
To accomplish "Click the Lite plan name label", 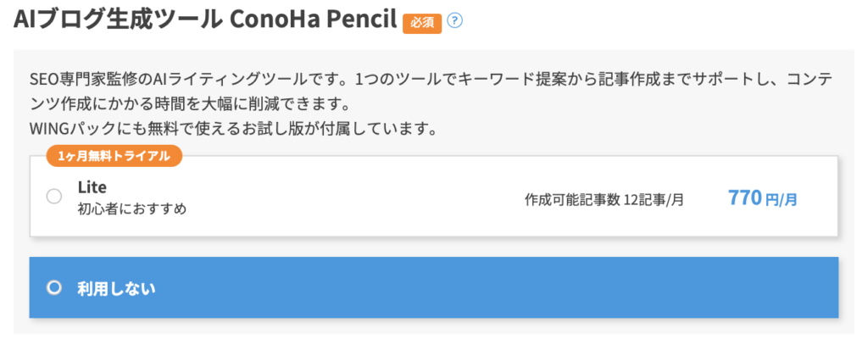I will pyautogui.click(x=92, y=187).
